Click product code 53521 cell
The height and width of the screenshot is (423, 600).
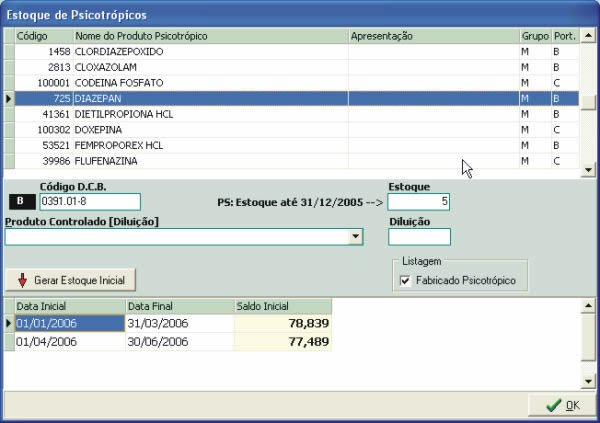[x=44, y=146]
